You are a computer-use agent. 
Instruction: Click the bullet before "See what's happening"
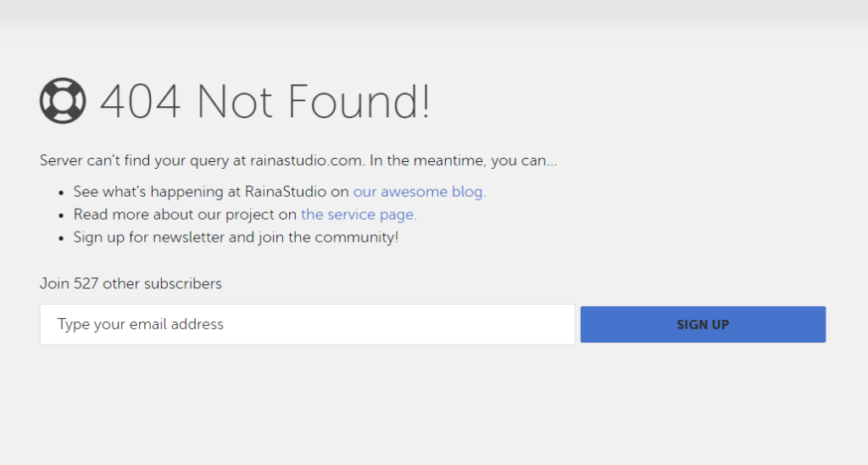[x=61, y=193]
